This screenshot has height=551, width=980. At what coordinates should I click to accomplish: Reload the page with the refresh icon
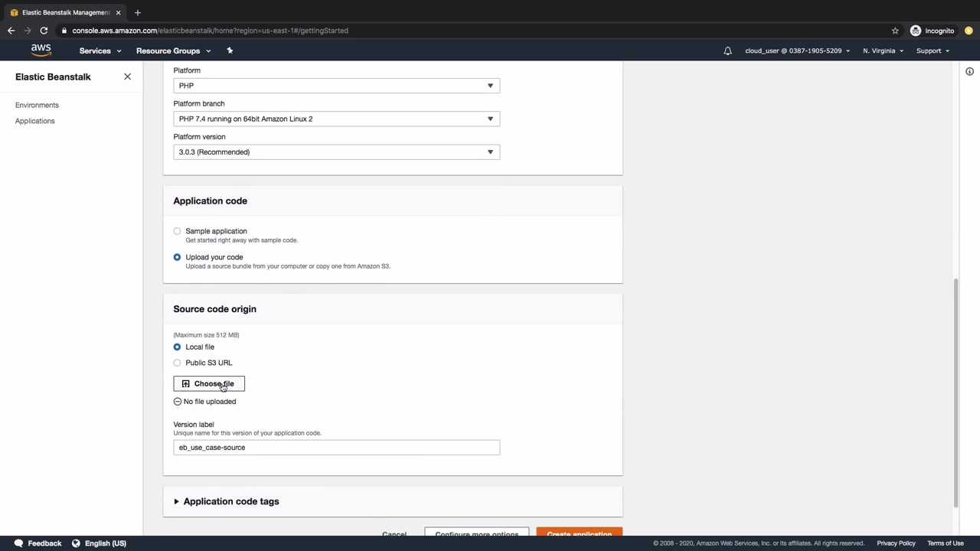(x=44, y=31)
